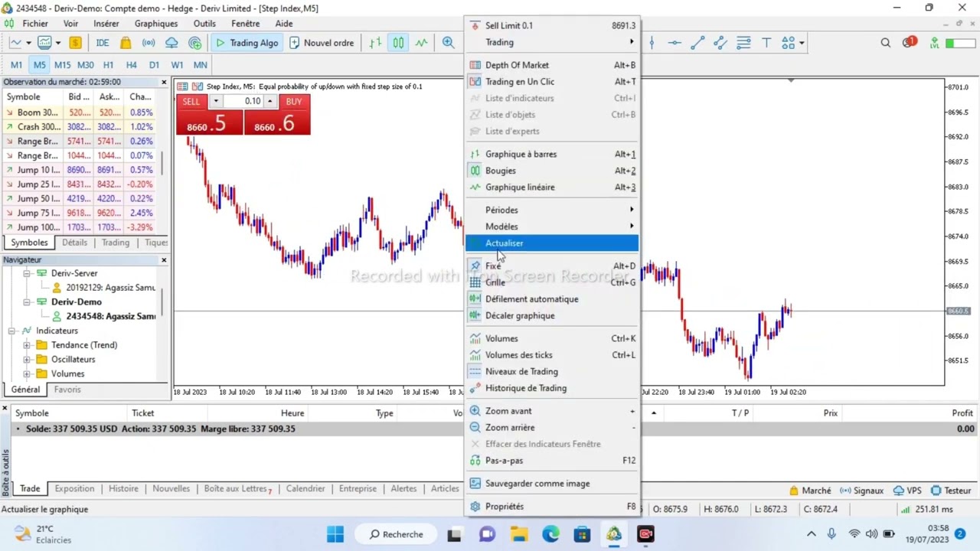Select the text label T tool
980x551 pixels.
766,43
